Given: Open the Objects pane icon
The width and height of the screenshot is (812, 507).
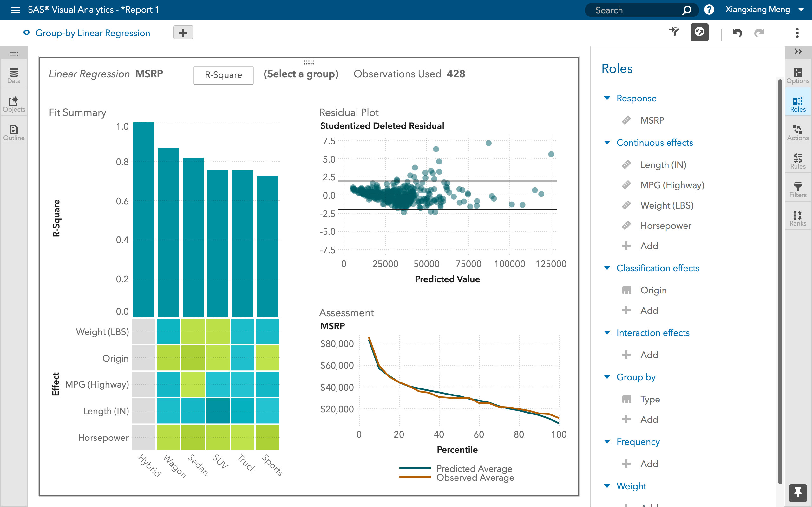Looking at the screenshot, I should [14, 104].
